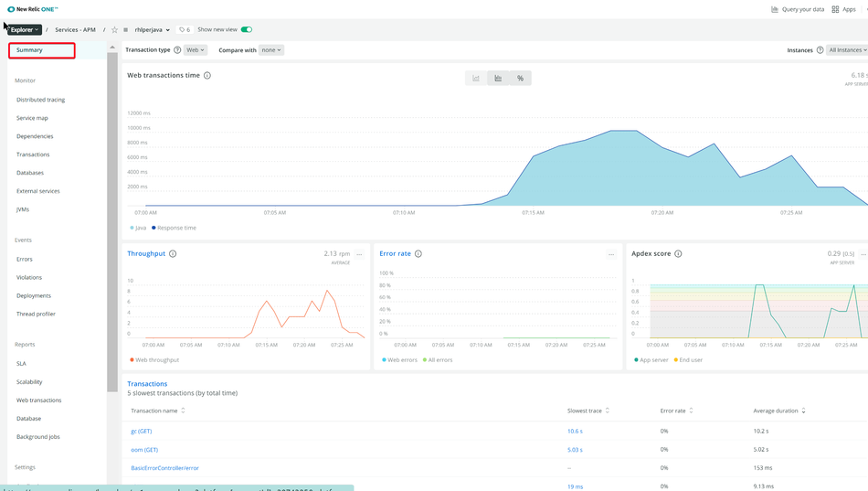
Task: Sort by Average duration column
Action: click(x=779, y=411)
